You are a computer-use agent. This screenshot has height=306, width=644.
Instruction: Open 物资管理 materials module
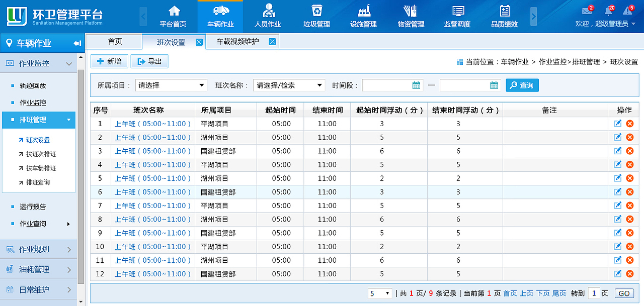coord(411,17)
